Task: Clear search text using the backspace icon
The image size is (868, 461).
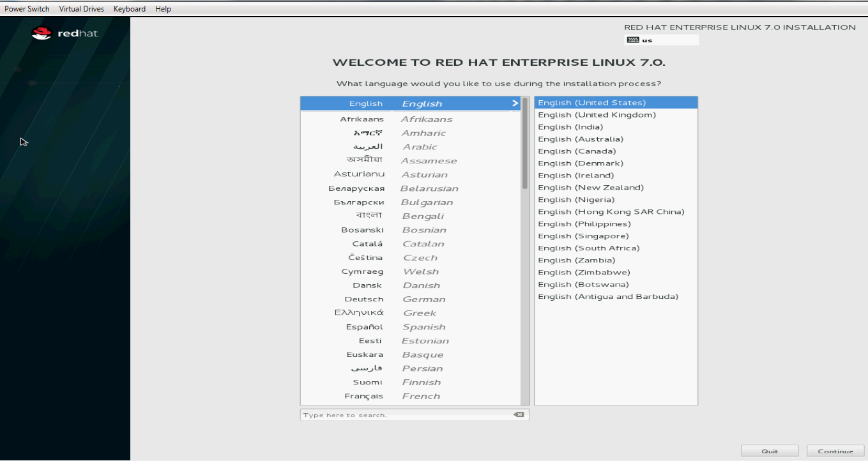Action: point(519,414)
